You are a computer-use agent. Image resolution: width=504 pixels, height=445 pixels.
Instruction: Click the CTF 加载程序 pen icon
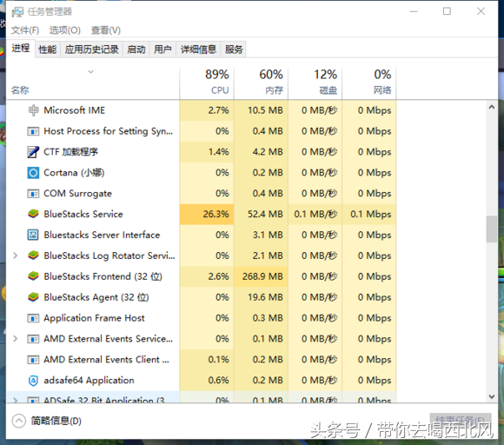[x=33, y=152]
